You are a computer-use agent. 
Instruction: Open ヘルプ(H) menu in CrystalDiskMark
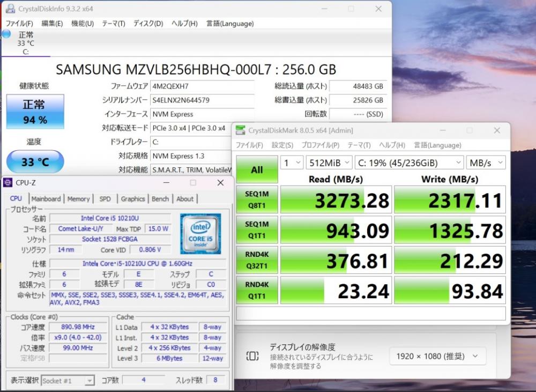pyautogui.click(x=392, y=145)
